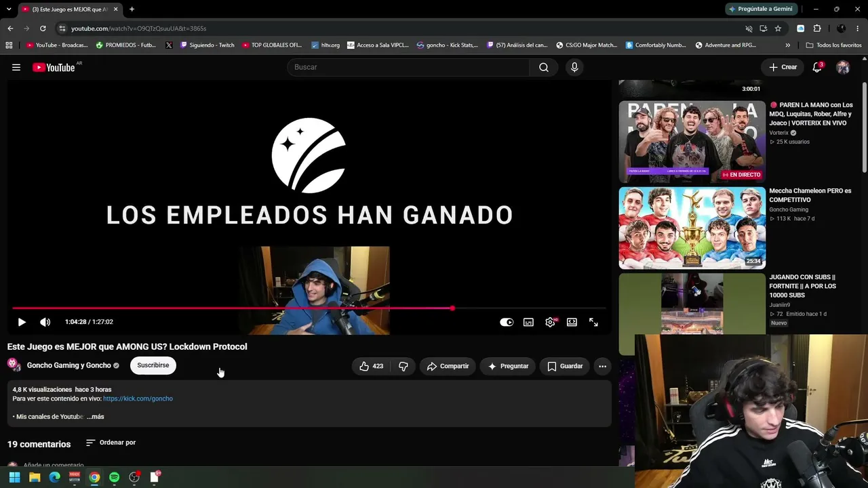
Task: Open the Siguiendo - Twitch bookmark
Action: [207, 45]
